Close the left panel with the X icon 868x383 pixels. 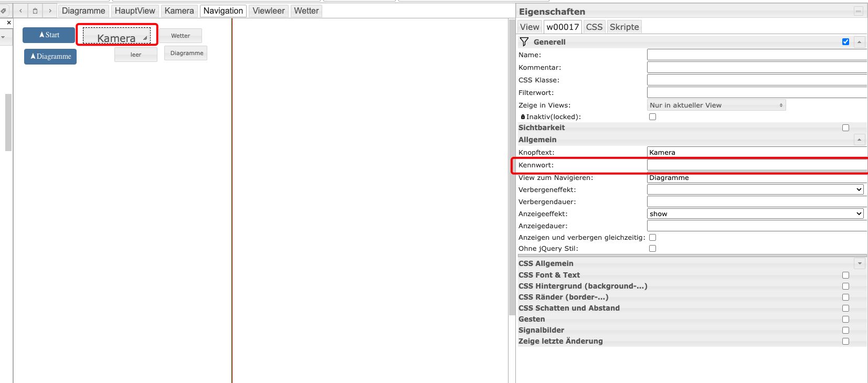point(9,23)
